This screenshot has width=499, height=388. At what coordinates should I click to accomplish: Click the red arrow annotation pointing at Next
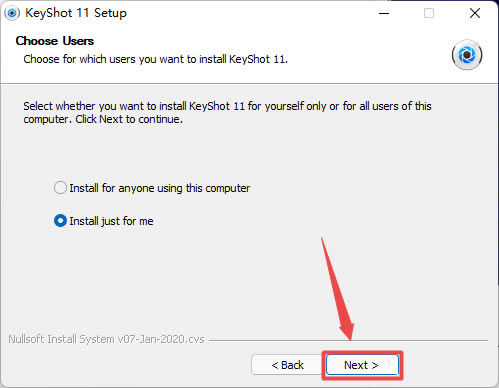tap(338, 289)
